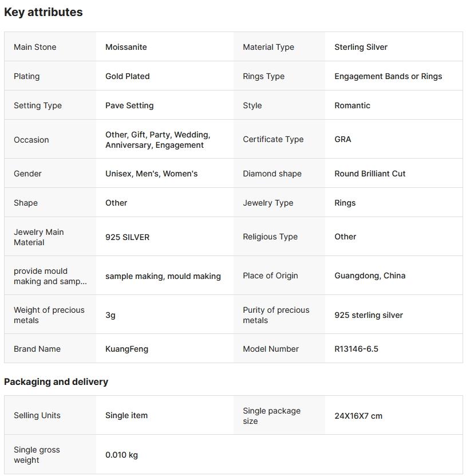Click the 925 SILVER main material value

click(127, 237)
